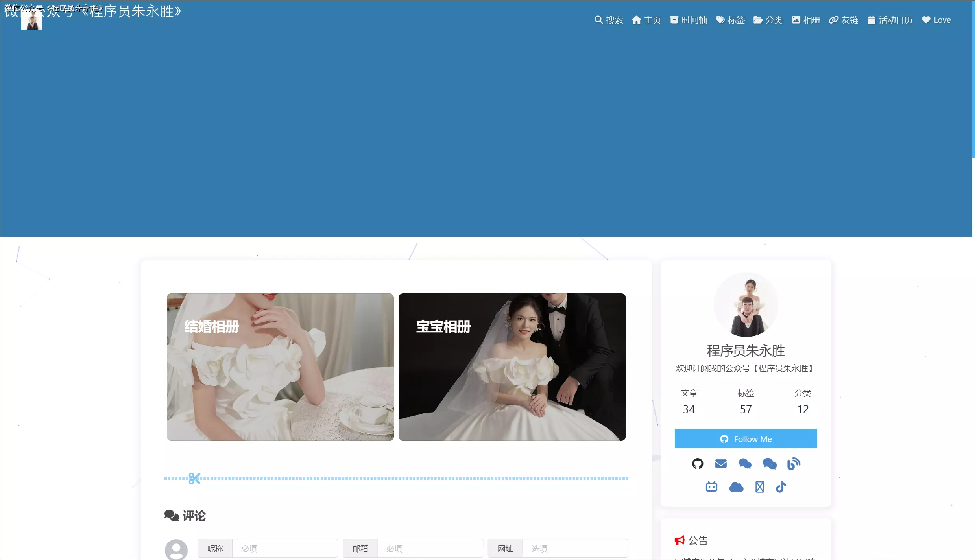
Task: Click the 文章 34 articles count link
Action: [689, 402]
